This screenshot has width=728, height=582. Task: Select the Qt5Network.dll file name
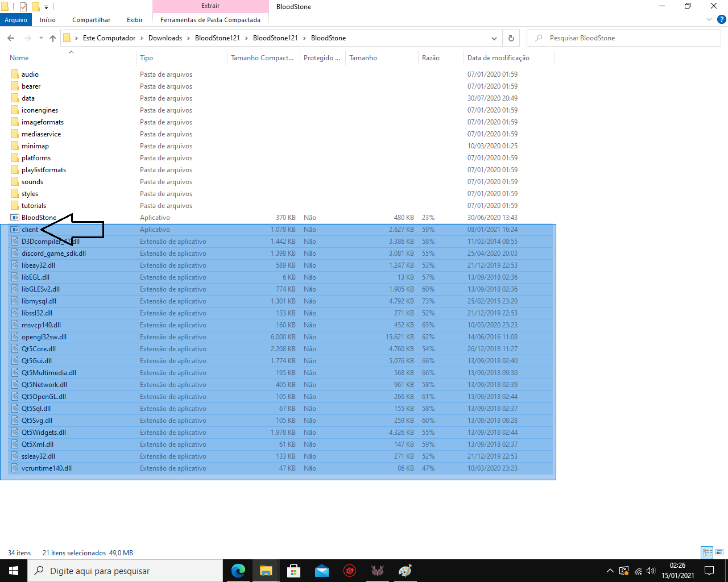44,385
